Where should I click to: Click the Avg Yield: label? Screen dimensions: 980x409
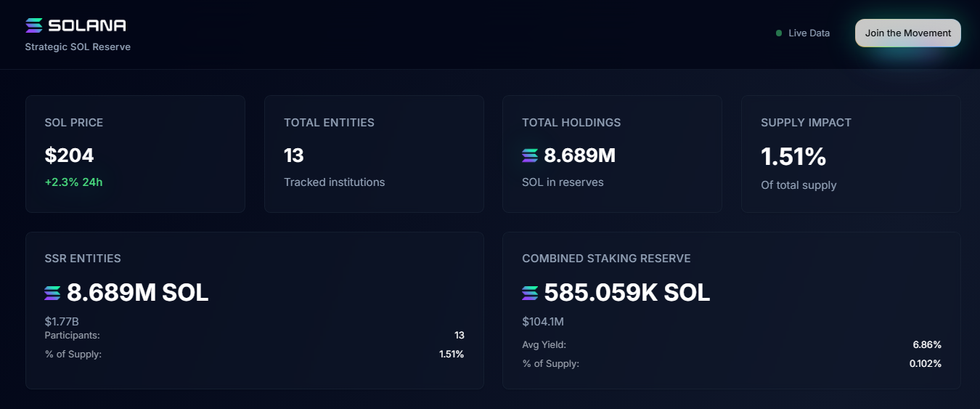tap(544, 344)
